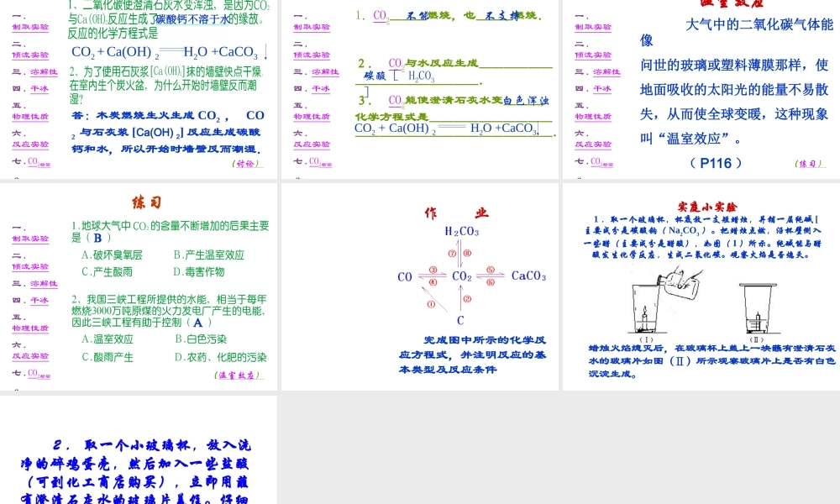Click the (练习) link on greenhouse effect slide

[810, 163]
